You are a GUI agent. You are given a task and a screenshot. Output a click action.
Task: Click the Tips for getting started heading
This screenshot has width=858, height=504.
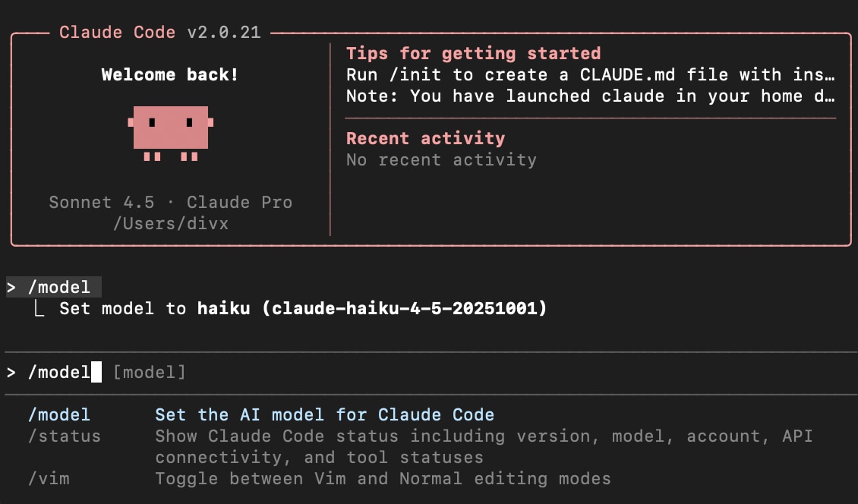(x=473, y=54)
